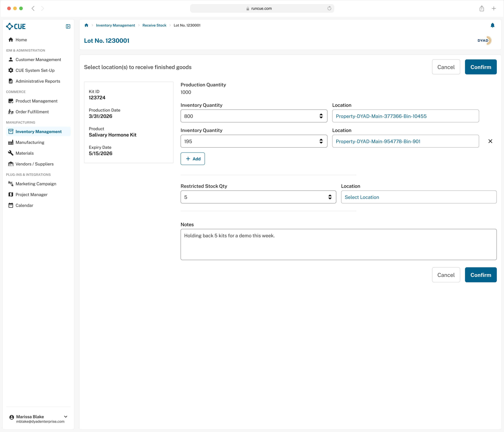Viewport: 504px width, 432px height.
Task: Click the bottom Cancel button
Action: 446,275
